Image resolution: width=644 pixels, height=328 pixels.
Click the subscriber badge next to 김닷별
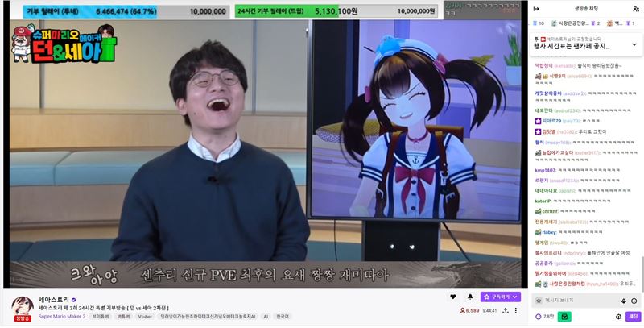point(538,131)
